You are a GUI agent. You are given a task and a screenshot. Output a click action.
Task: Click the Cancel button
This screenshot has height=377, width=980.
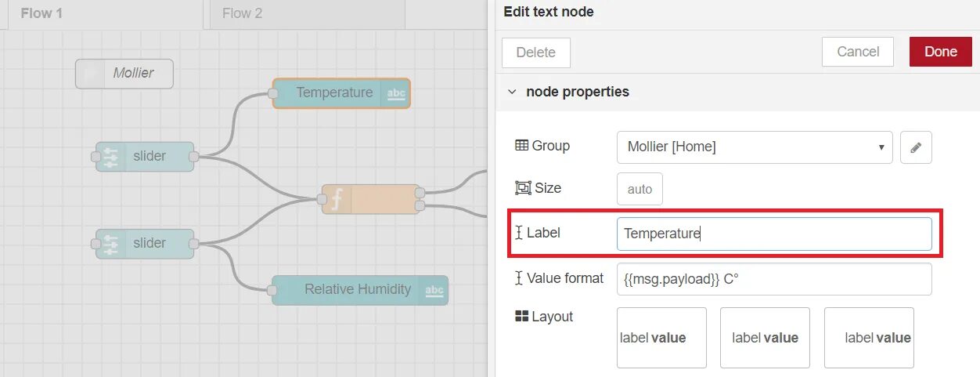coord(858,52)
